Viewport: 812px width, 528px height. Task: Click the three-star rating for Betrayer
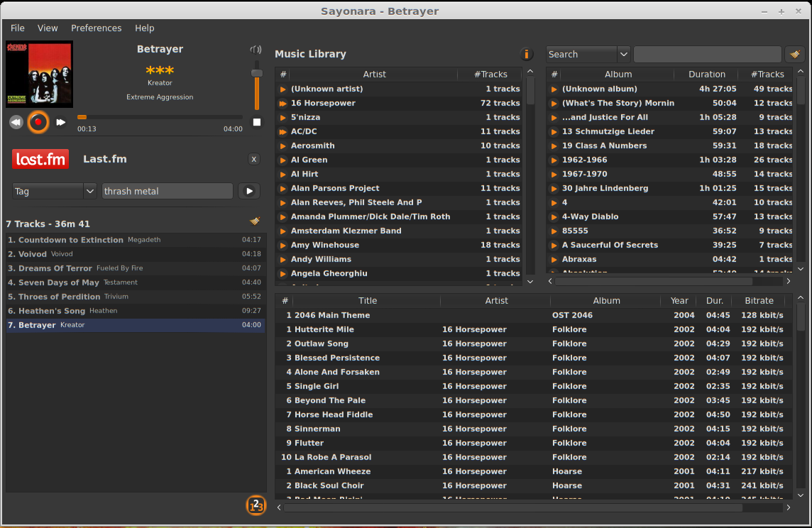tap(160, 70)
